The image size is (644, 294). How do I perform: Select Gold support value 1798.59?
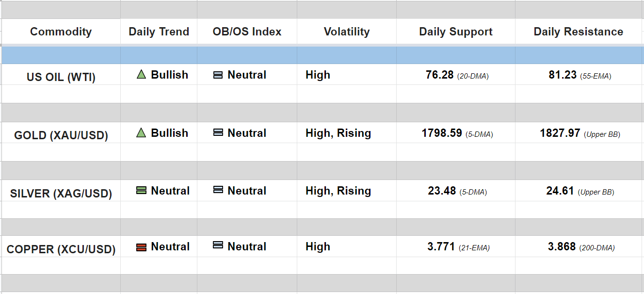click(442, 133)
